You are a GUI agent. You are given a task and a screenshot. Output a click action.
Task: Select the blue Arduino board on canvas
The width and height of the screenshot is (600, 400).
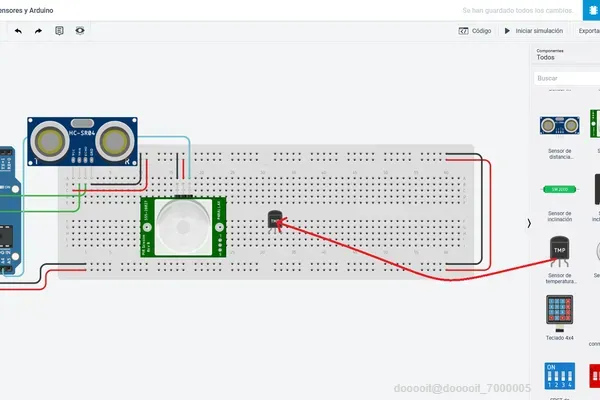(8, 211)
